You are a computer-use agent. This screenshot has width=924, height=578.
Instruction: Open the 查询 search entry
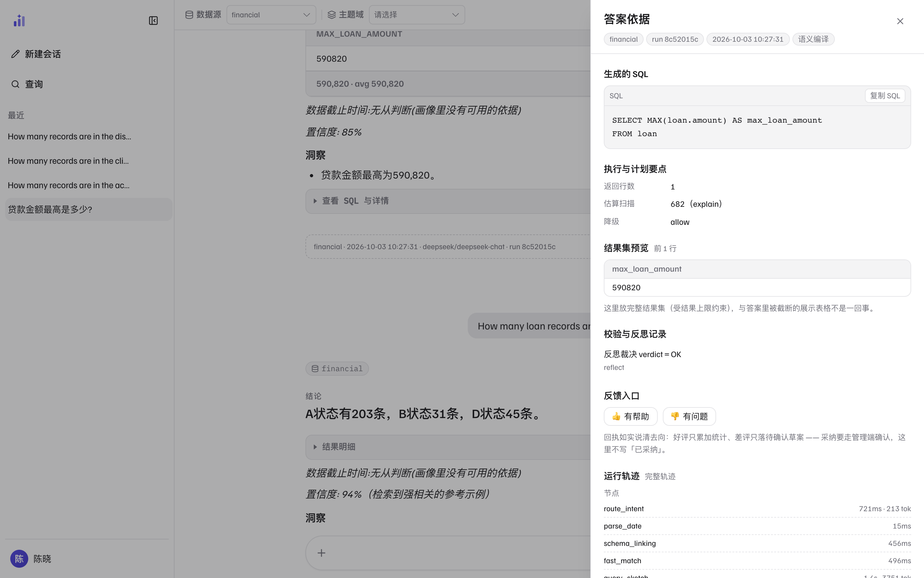pos(27,84)
